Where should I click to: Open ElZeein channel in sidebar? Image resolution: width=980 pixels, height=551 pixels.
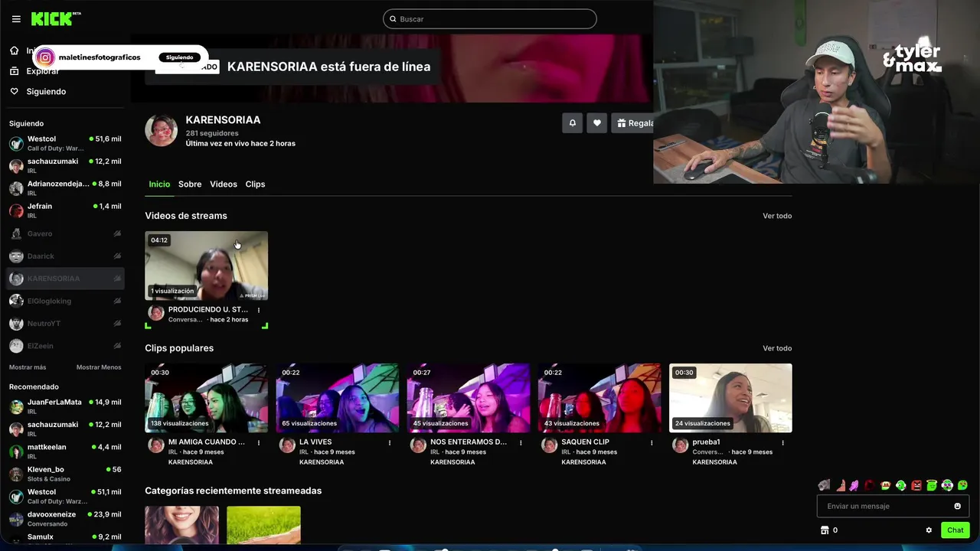(65, 346)
